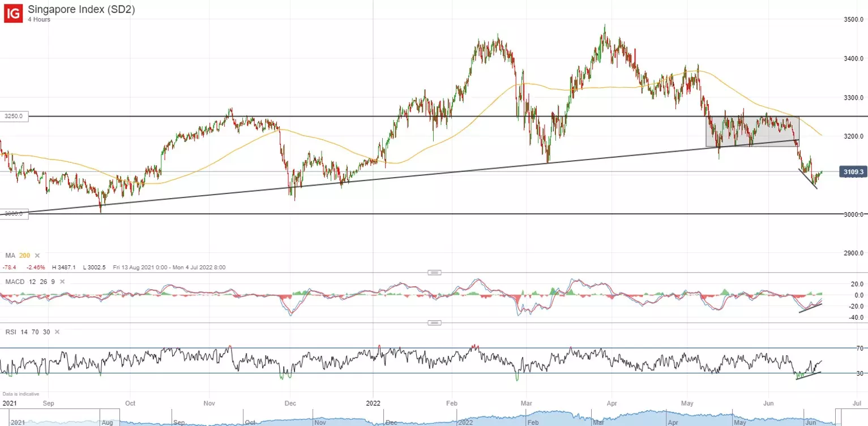This screenshot has width=868, height=426.
Task: Click the resize handle above the MACD panel
Action: [x=434, y=272]
